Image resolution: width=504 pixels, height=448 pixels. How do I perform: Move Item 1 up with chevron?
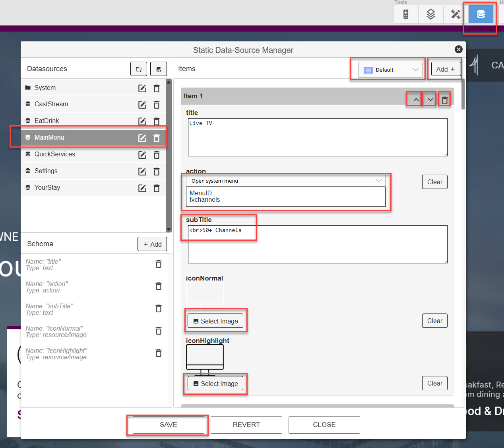point(415,100)
